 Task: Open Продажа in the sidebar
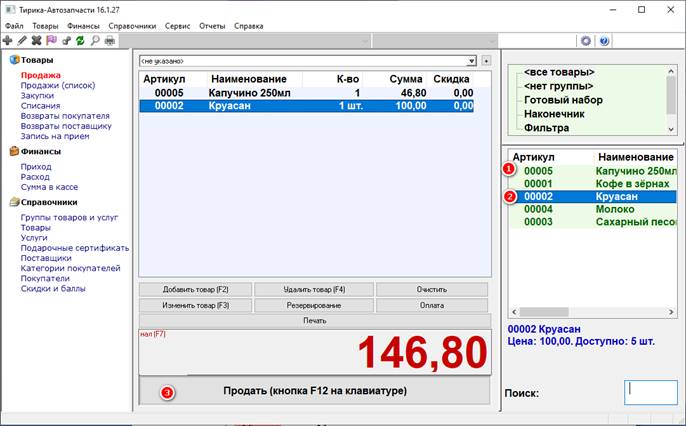click(x=41, y=75)
